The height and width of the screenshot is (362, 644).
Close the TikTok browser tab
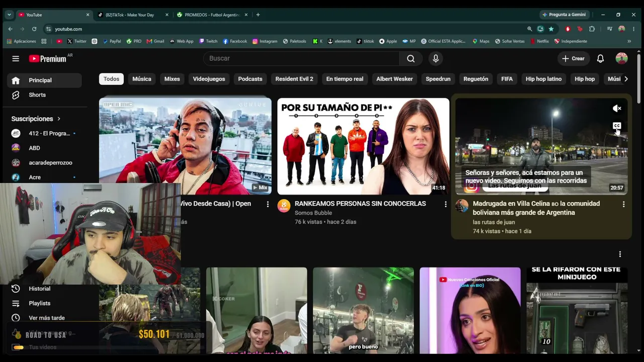[167, 15]
